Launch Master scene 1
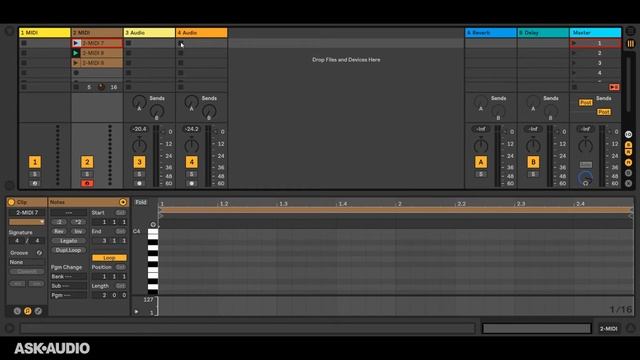This screenshot has height=360, width=640. (574, 43)
